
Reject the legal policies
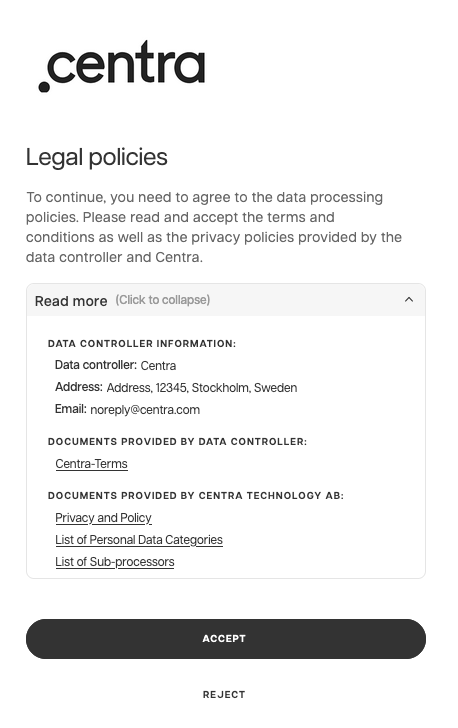tap(224, 695)
